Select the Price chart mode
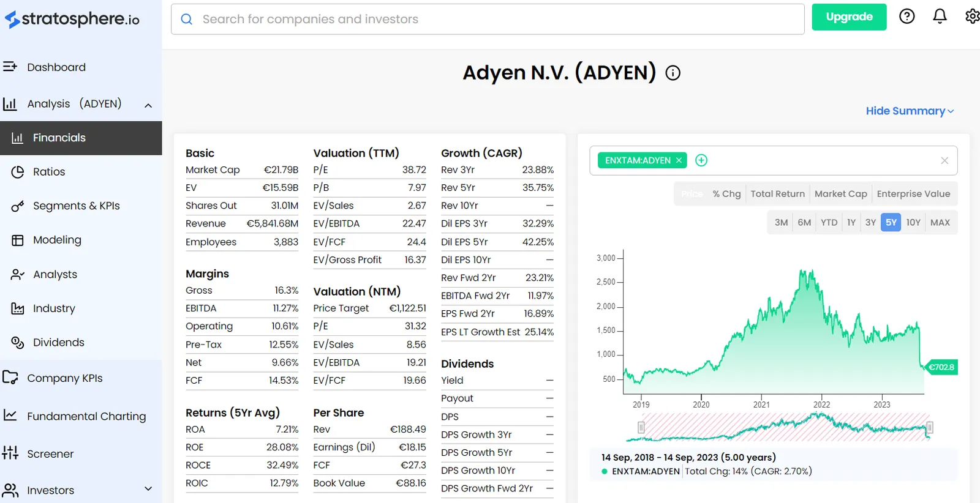This screenshot has width=980, height=503. [692, 194]
